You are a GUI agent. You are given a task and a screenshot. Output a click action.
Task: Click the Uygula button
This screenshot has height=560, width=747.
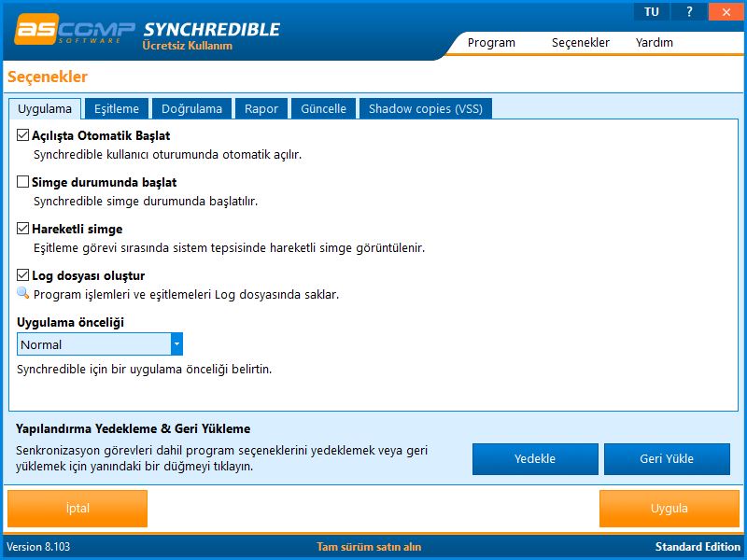pyautogui.click(x=669, y=509)
